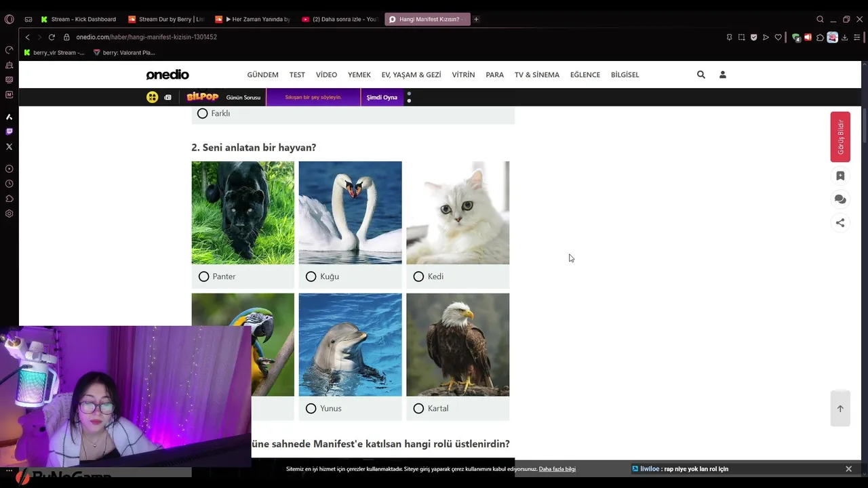Select the Farklı radio option
The height and width of the screenshot is (488, 868).
202,114
